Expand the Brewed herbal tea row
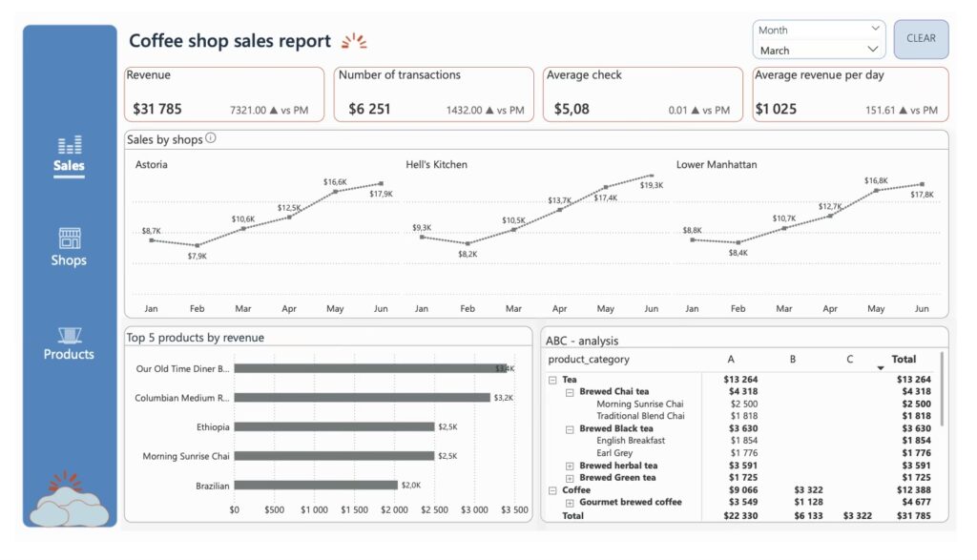The image size is (977, 560). click(x=570, y=466)
